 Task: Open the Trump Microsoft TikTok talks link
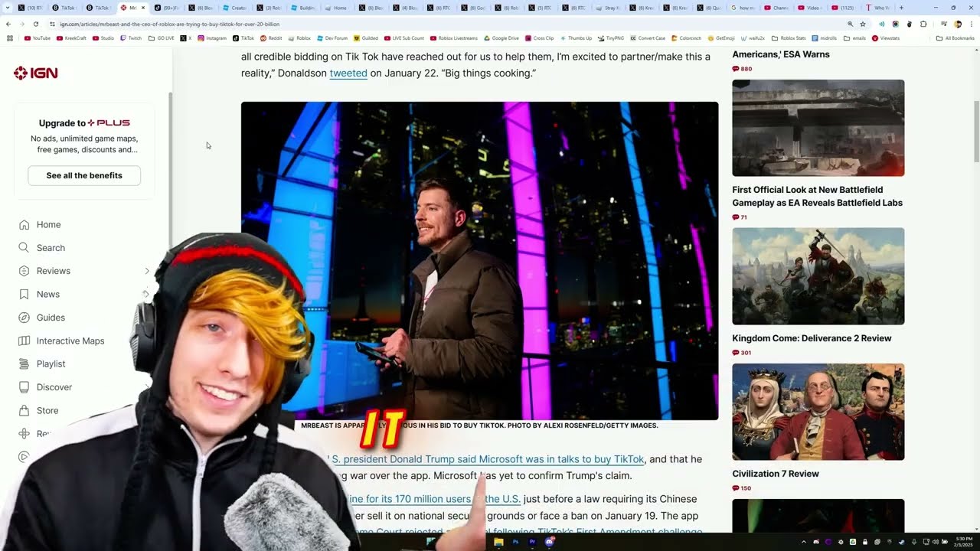tap(486, 459)
